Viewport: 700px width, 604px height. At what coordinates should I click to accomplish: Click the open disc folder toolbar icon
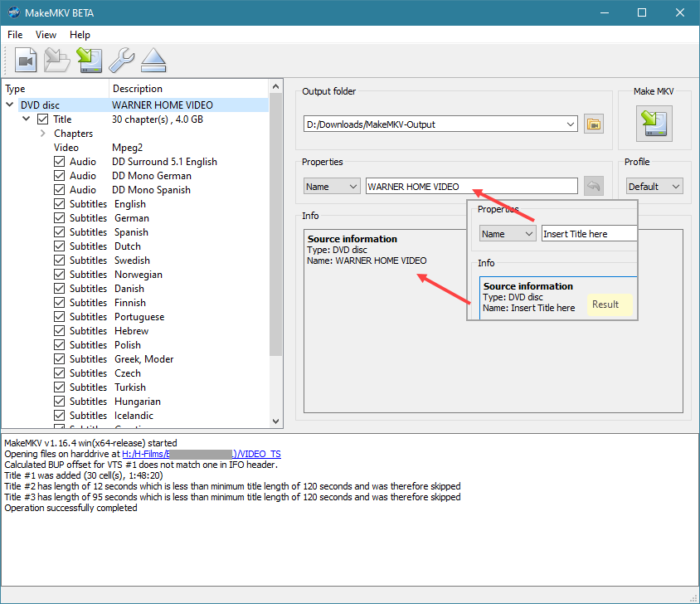57,60
